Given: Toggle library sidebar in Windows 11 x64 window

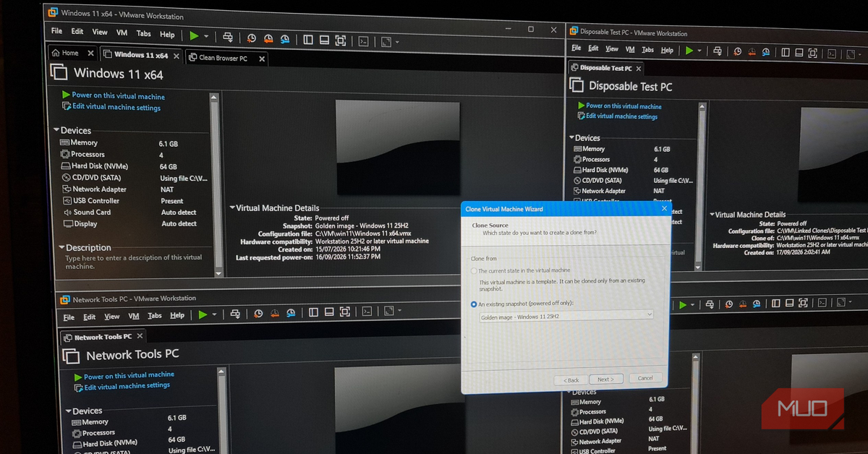Looking at the screenshot, I should (308, 40).
